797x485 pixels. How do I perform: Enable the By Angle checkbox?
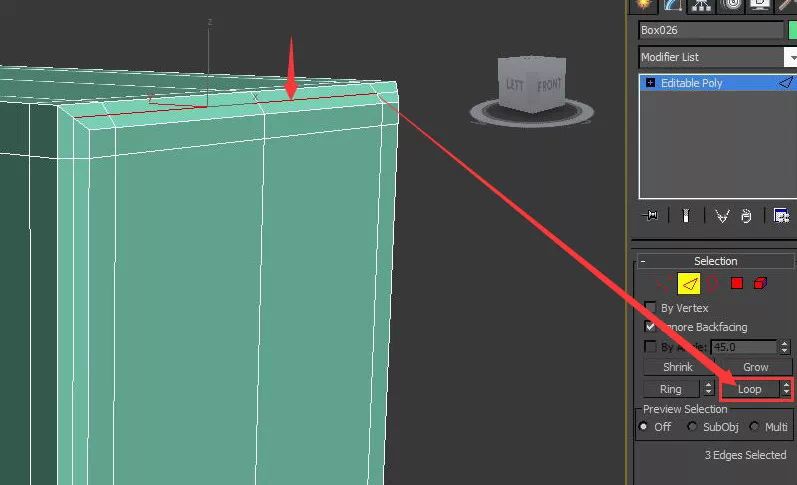click(650, 347)
